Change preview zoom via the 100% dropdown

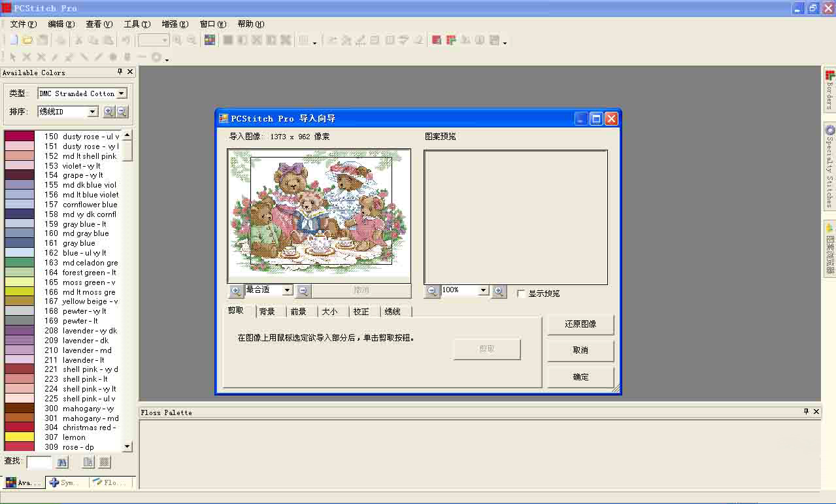[483, 290]
